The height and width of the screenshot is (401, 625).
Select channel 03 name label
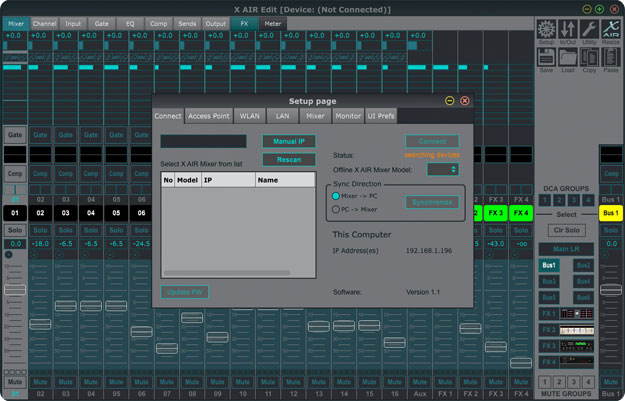[66, 213]
